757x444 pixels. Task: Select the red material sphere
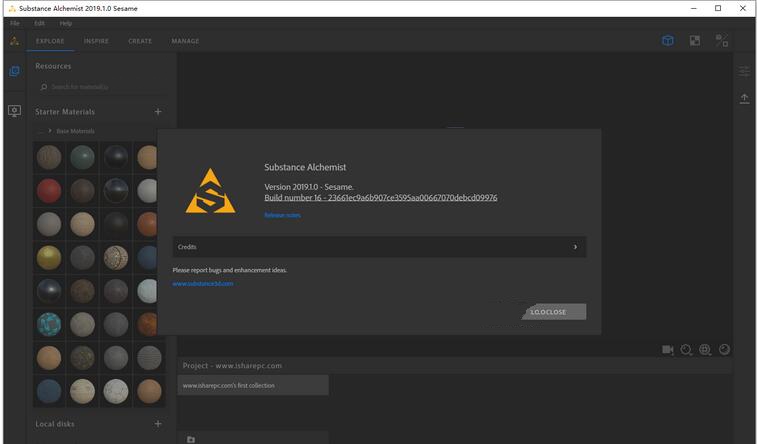(49, 191)
